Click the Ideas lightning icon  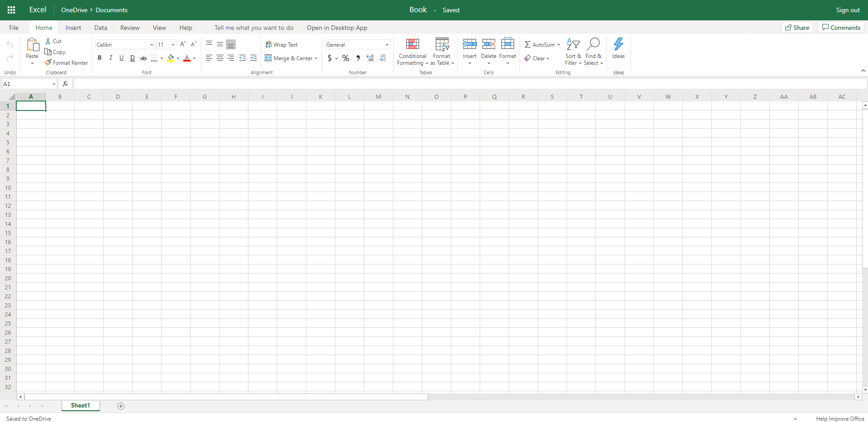click(618, 44)
